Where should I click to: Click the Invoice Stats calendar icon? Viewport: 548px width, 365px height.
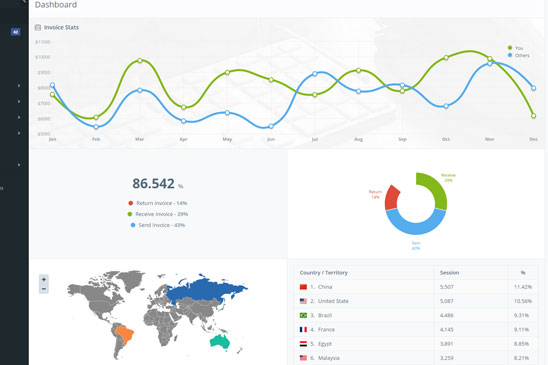(38, 27)
